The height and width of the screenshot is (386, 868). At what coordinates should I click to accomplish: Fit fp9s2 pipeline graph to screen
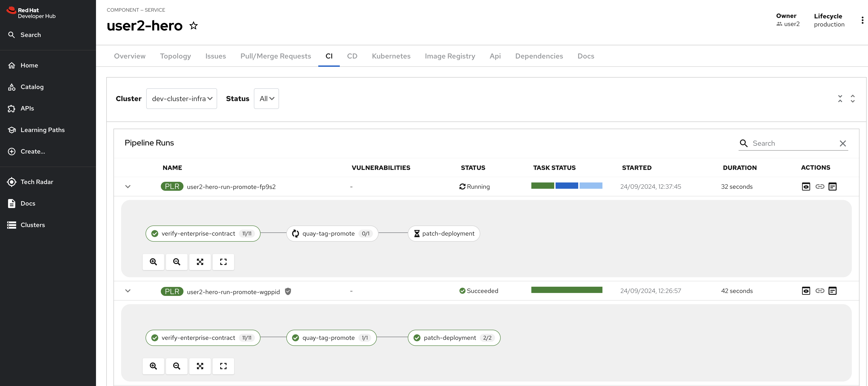(200, 262)
